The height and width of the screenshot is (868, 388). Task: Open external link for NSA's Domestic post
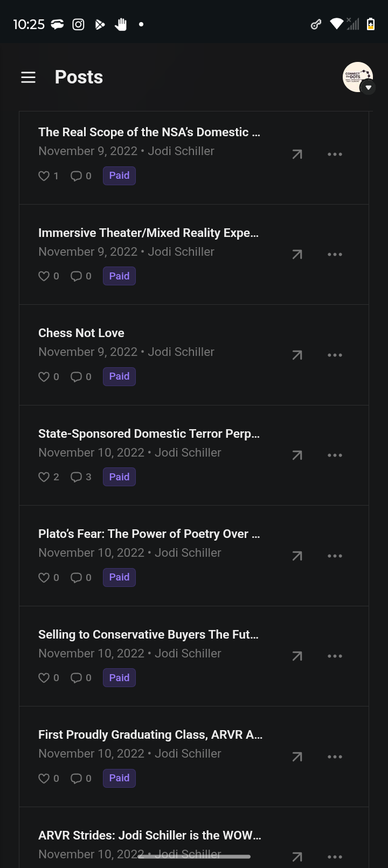click(297, 155)
